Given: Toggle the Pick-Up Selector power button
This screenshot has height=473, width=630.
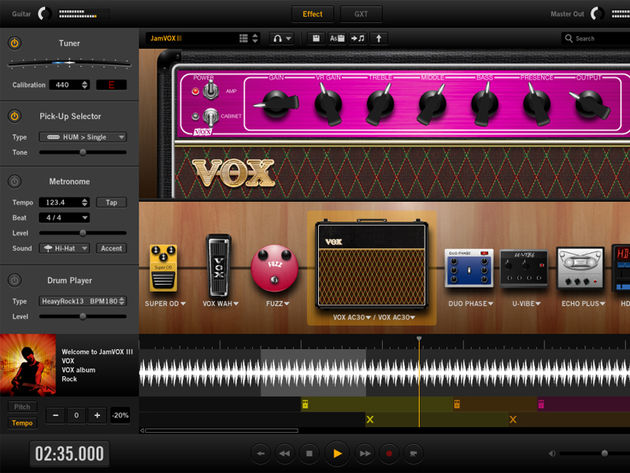Looking at the screenshot, I should click(x=14, y=116).
